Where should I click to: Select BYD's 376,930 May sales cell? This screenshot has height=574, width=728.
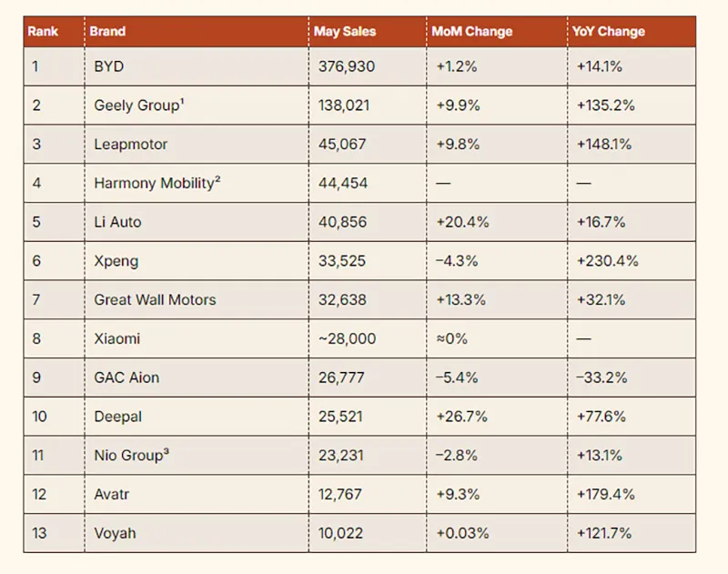(x=346, y=66)
